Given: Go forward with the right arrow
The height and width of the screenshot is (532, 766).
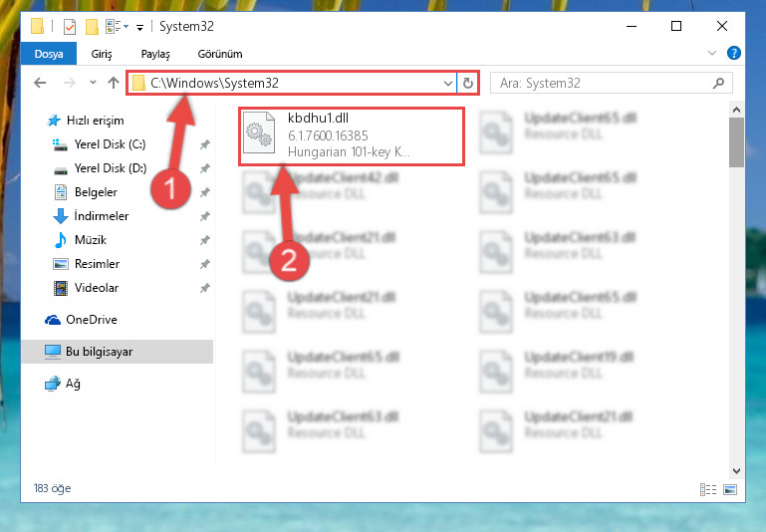Looking at the screenshot, I should [x=70, y=83].
